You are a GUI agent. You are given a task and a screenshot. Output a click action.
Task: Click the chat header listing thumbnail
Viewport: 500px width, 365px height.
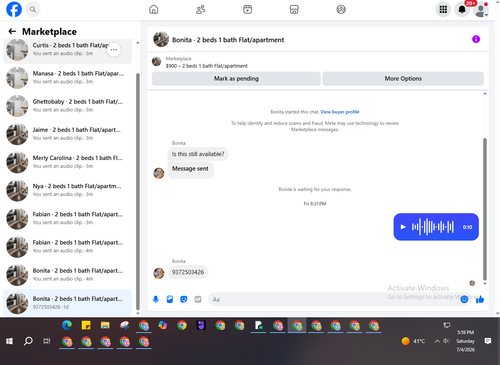(x=161, y=39)
